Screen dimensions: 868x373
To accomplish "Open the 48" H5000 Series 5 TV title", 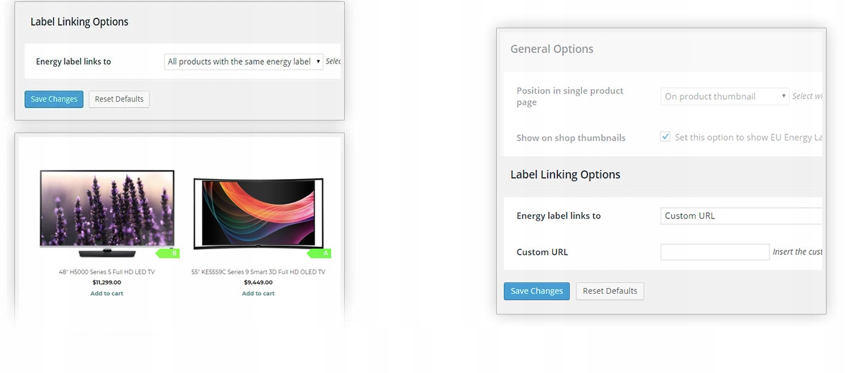I will click(107, 272).
